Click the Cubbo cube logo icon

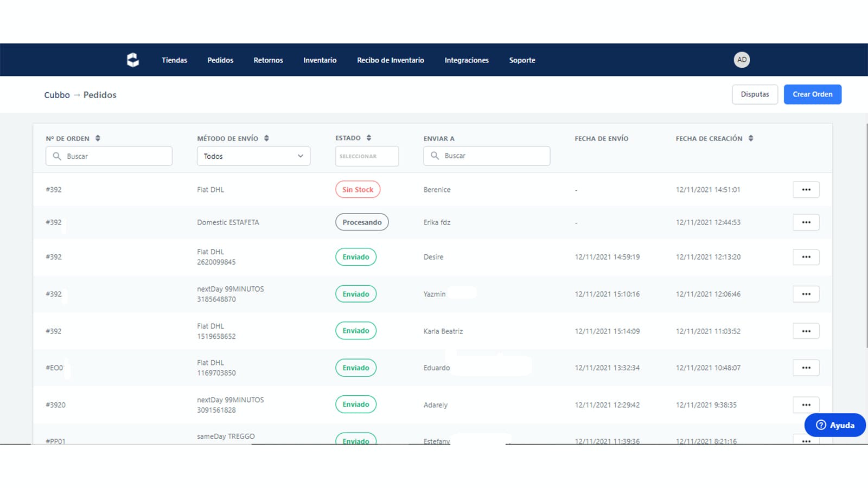click(133, 60)
